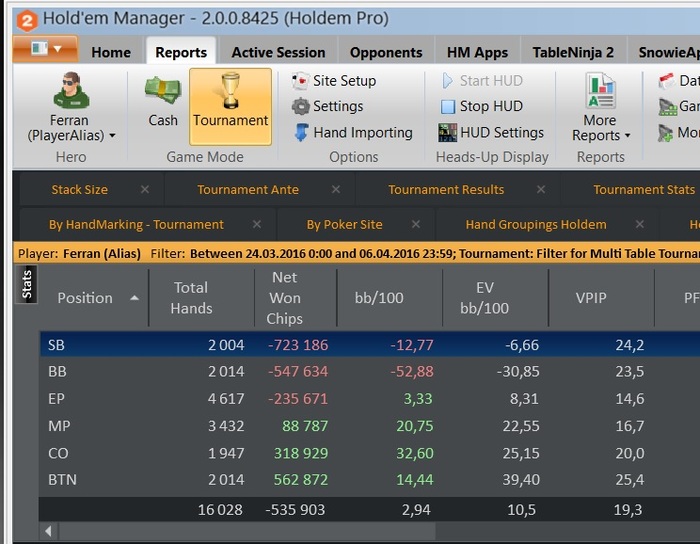Select the SB position row
700x544 pixels.
[x=370, y=344]
